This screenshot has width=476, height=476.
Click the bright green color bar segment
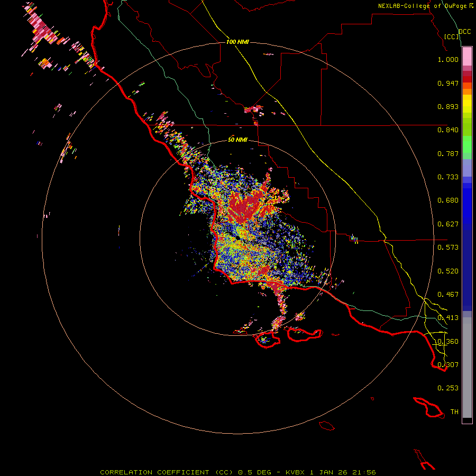click(x=467, y=144)
